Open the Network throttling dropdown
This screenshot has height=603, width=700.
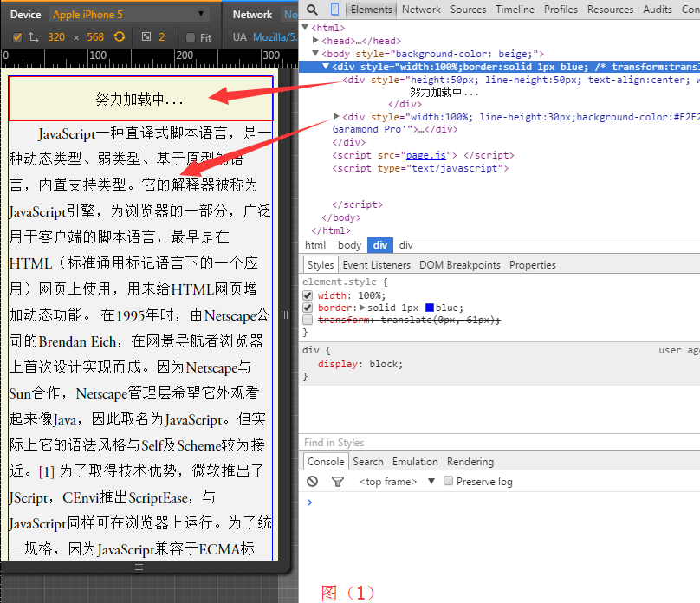pos(290,14)
